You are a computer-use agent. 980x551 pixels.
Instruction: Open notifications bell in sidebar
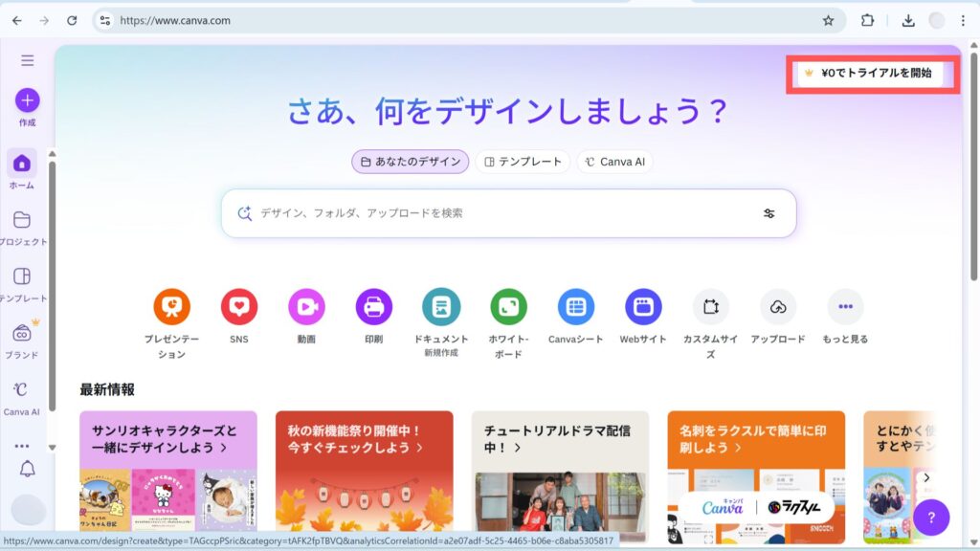coord(27,469)
